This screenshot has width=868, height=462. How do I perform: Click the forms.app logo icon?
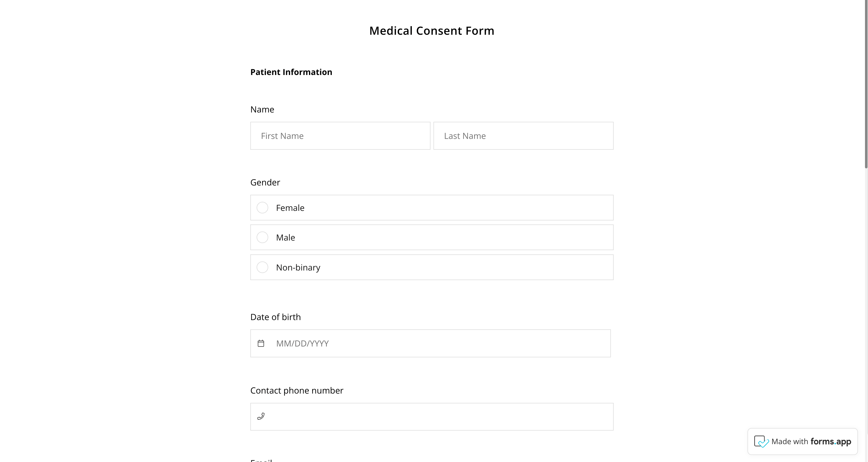[761, 441]
